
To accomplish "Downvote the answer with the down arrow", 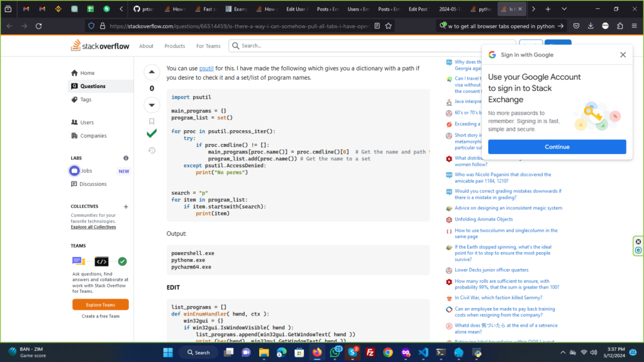I will tap(152, 104).
